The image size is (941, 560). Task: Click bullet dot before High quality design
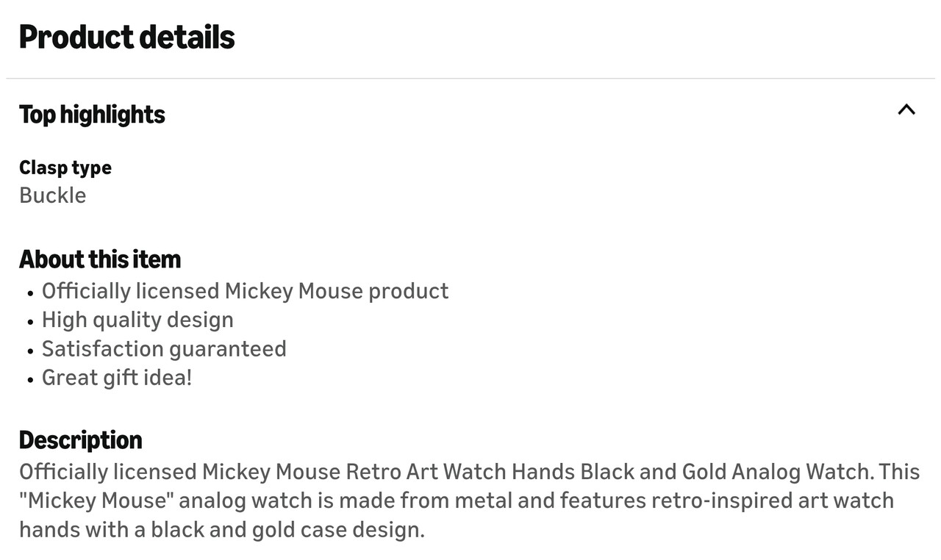(x=30, y=322)
